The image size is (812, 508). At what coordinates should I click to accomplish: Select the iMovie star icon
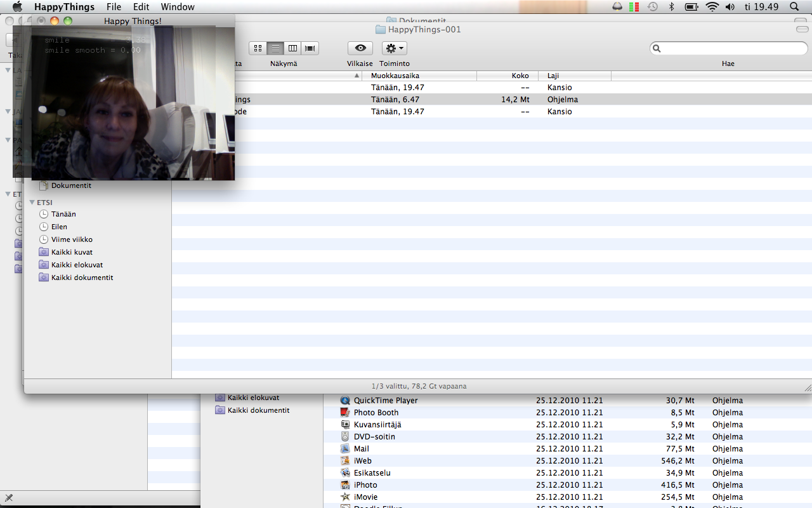click(x=345, y=497)
